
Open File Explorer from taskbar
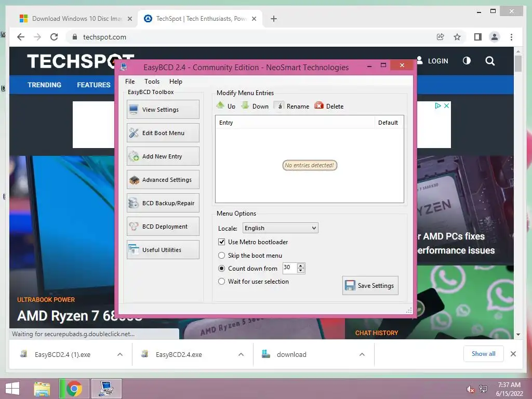click(42, 389)
